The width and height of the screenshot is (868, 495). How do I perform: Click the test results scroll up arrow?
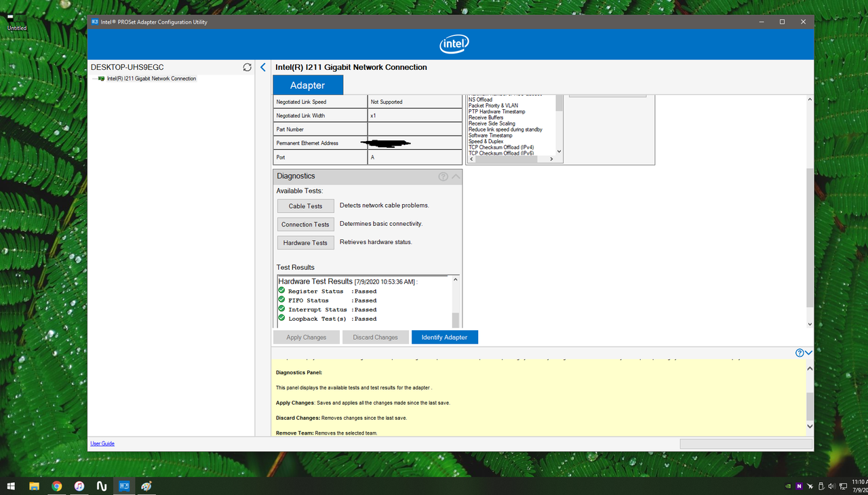[456, 279]
